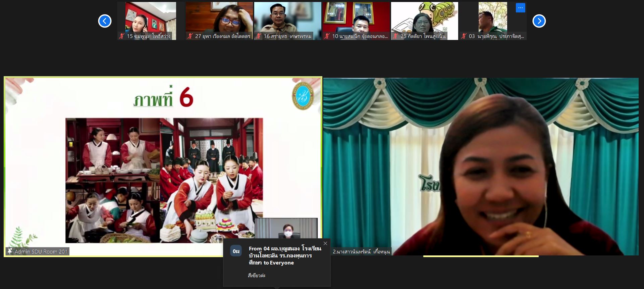This screenshot has width=644, height=289.
Task: Click muted microphone icon for participant 25
Action: click(396, 36)
